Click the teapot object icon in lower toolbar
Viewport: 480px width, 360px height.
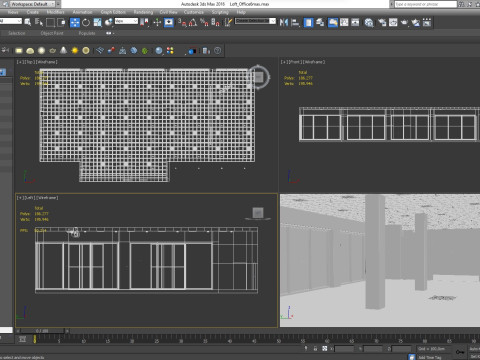(52, 51)
